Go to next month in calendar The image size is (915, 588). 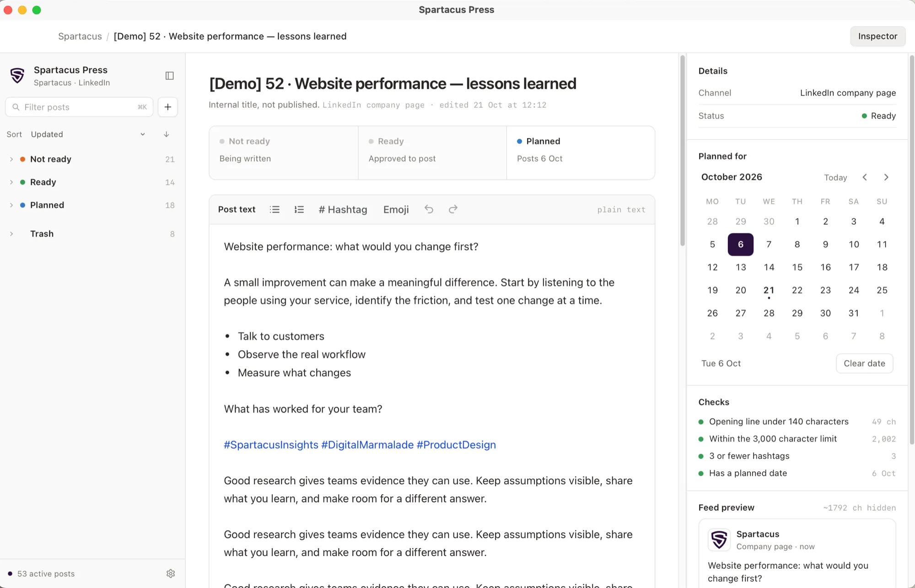click(886, 177)
